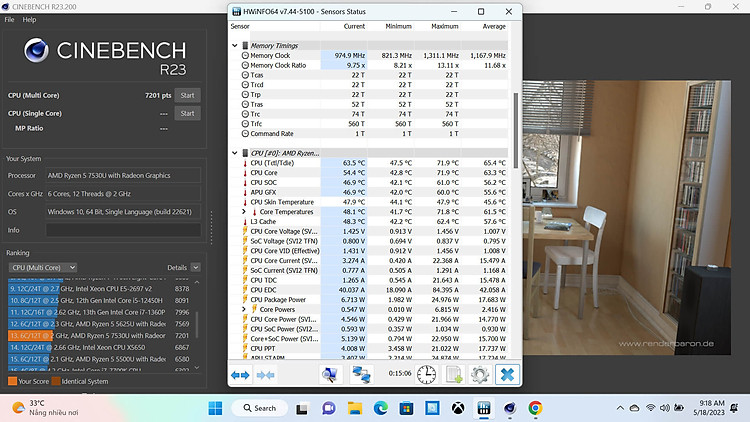
Task: Open the Windows Start menu
Action: pyautogui.click(x=215, y=408)
